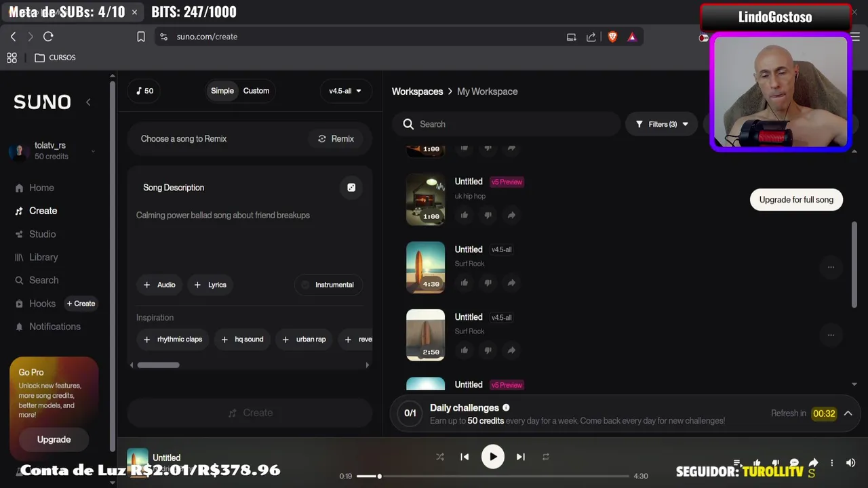Screen dimensions: 868x488
Task: Toggle player volume speaker icon
Action: coord(850,463)
